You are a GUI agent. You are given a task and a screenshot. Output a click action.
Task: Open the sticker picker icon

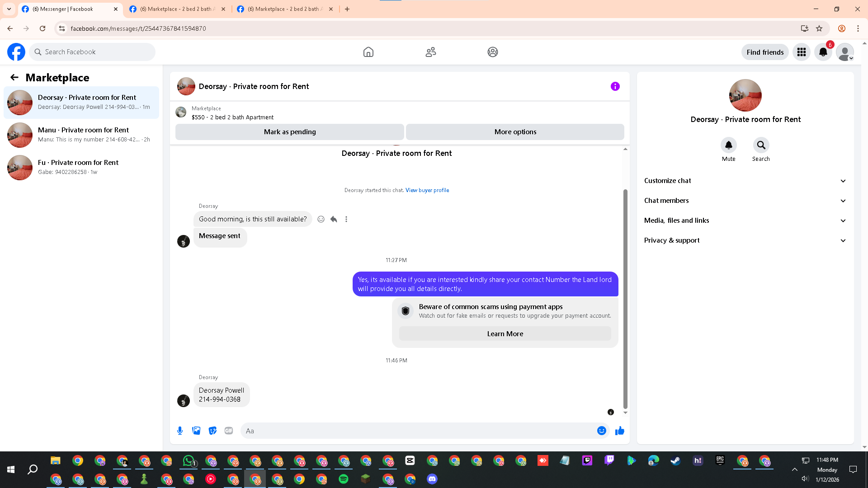[x=212, y=431]
